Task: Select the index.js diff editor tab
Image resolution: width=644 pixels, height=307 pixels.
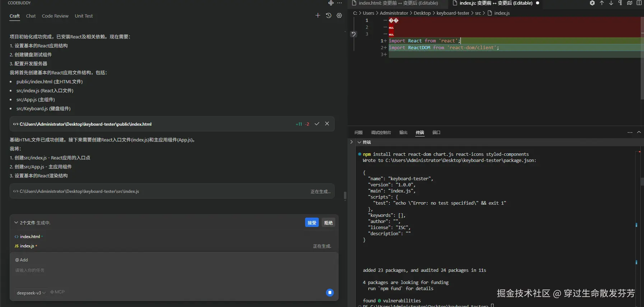Action: coord(496,3)
